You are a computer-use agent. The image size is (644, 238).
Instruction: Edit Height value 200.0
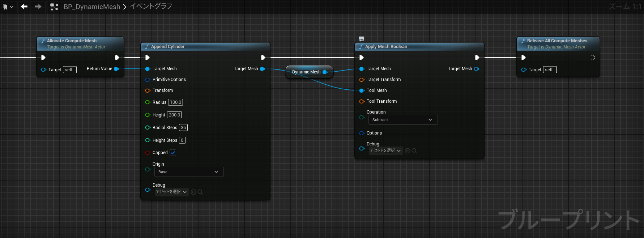[x=174, y=115]
